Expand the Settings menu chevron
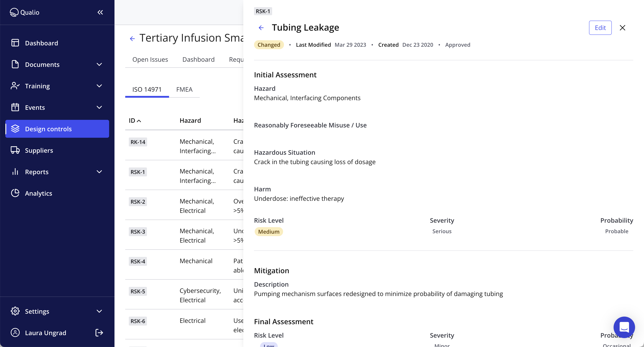Screen dimensions: 644x347 point(99,311)
